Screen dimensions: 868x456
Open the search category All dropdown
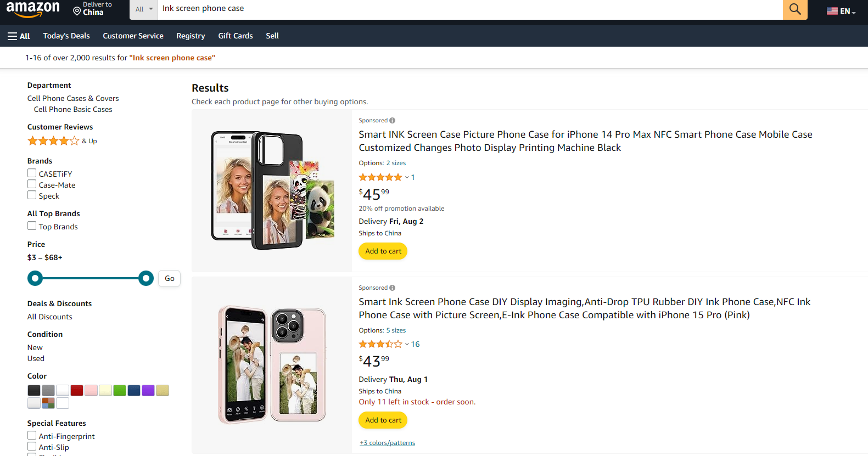tap(144, 9)
